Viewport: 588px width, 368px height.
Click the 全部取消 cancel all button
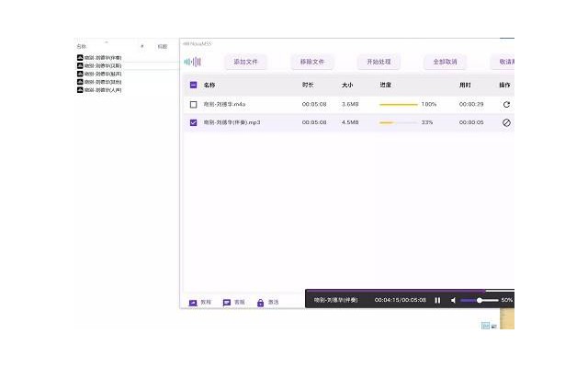coord(445,62)
